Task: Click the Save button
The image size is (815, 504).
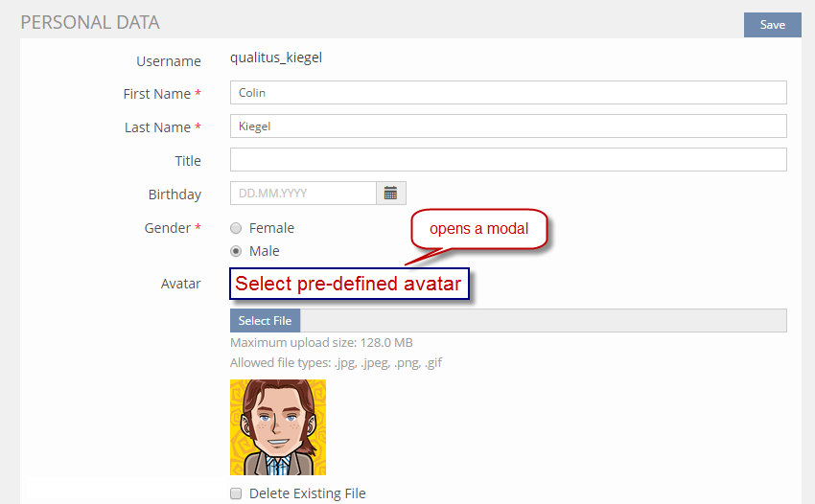Action: 772,25
